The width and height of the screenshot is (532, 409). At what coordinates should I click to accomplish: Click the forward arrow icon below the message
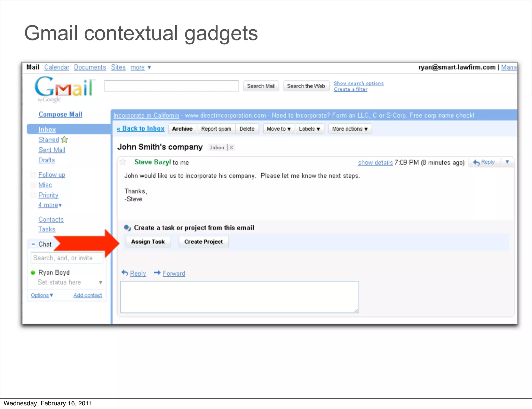[157, 273]
